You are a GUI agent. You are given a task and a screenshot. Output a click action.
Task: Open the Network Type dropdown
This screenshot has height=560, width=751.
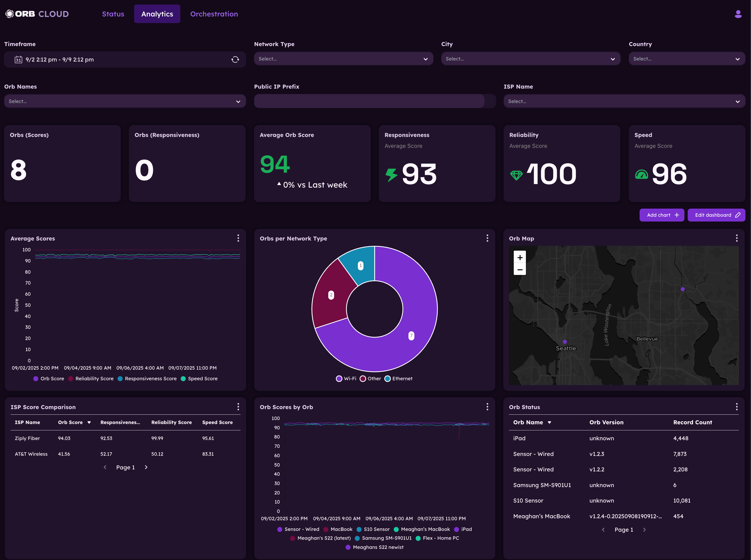coord(343,59)
